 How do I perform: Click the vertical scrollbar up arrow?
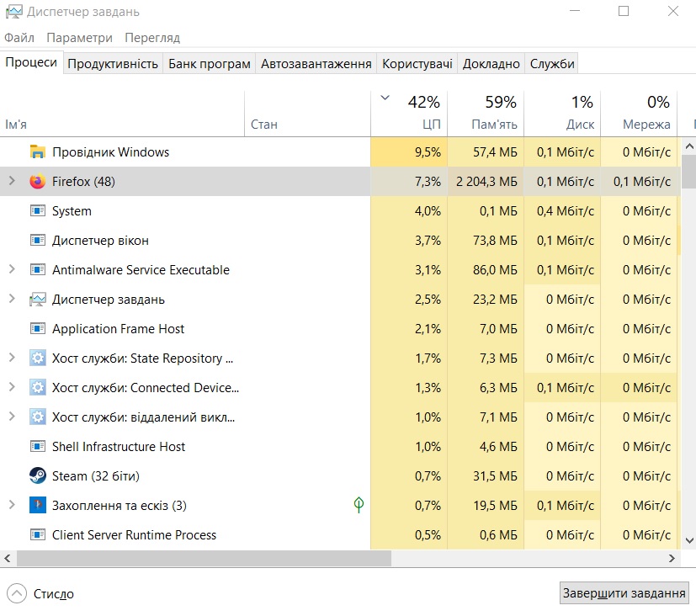(x=689, y=146)
